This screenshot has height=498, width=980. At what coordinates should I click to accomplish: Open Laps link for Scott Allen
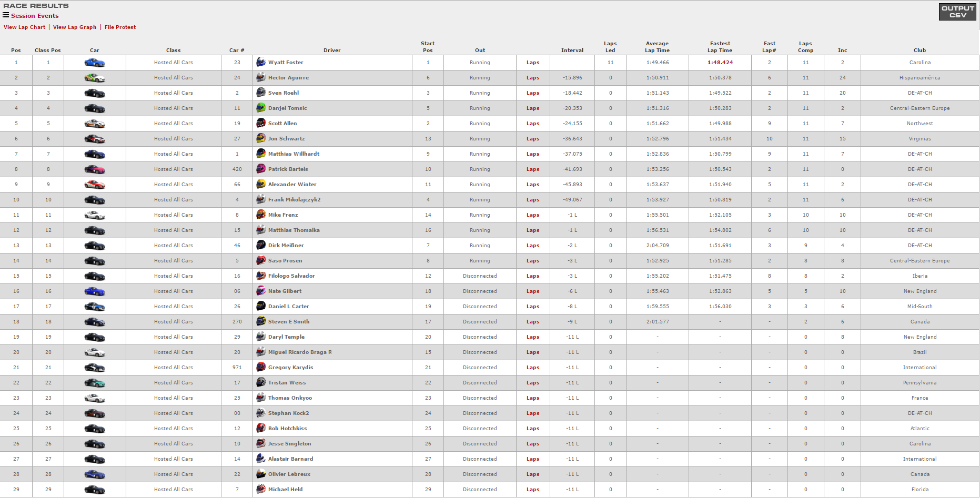(533, 124)
